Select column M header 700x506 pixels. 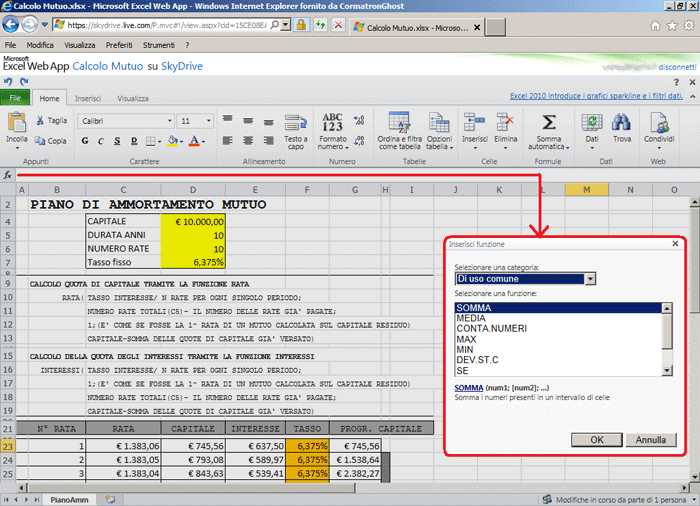coord(587,190)
